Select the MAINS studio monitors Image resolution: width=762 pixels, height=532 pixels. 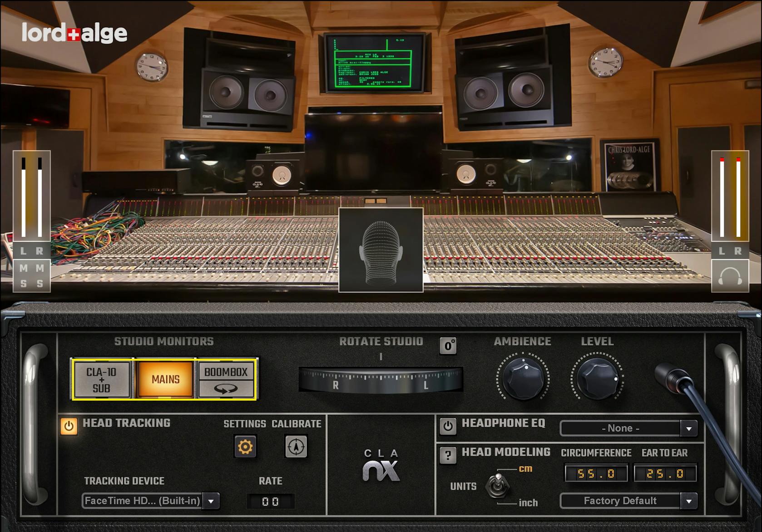(165, 379)
